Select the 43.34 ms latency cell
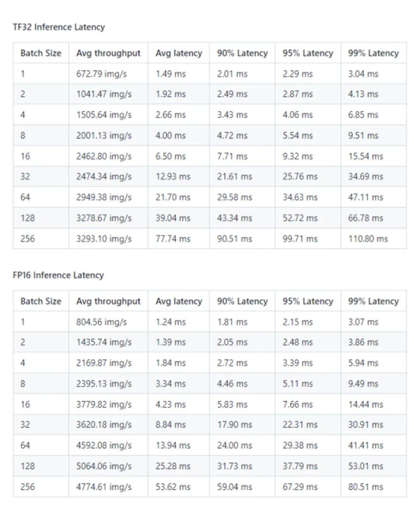 tap(234, 218)
